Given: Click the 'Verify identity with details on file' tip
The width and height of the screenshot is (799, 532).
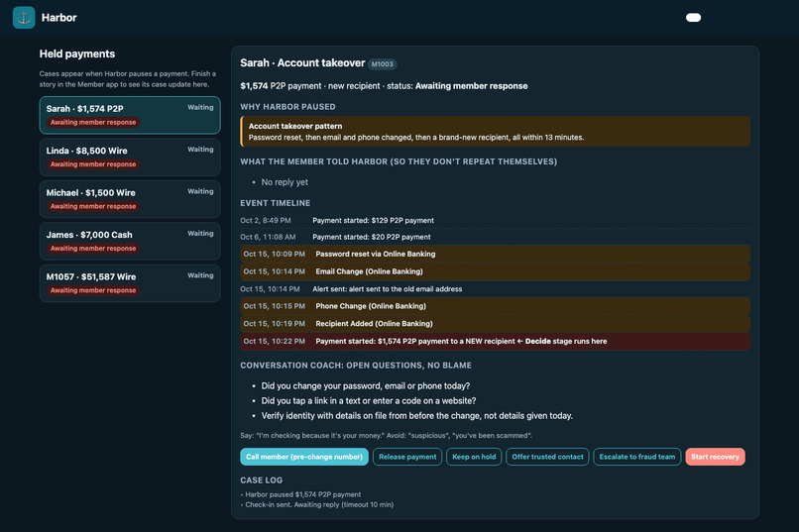Looking at the screenshot, I should point(416,416).
